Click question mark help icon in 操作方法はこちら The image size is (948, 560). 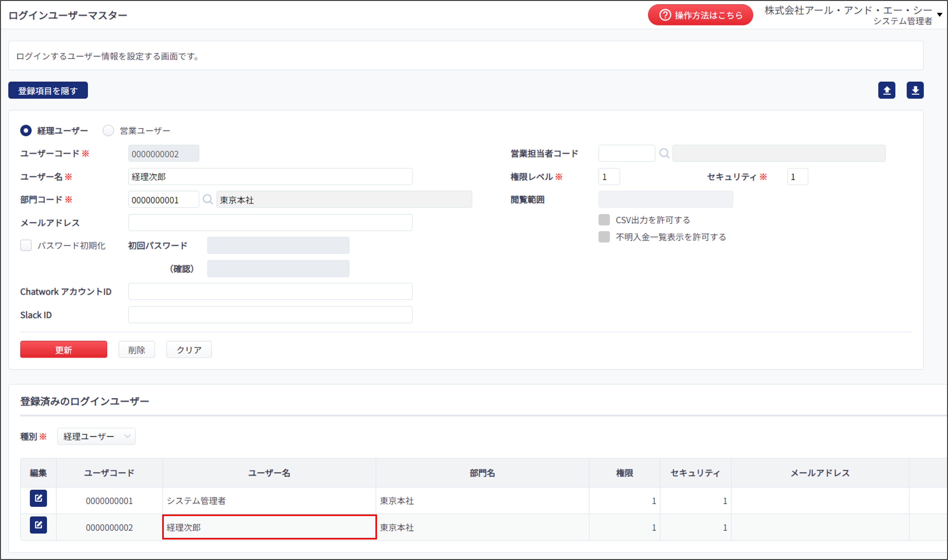pos(665,15)
